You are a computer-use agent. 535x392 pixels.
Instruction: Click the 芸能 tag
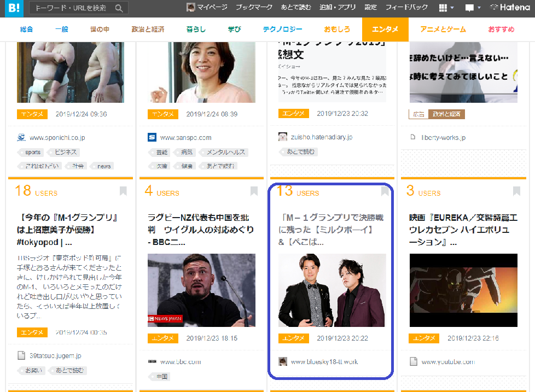point(160,153)
